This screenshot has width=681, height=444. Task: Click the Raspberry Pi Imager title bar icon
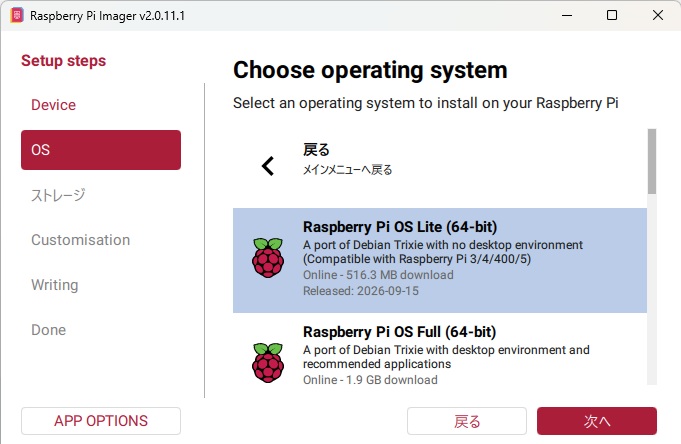(17, 16)
